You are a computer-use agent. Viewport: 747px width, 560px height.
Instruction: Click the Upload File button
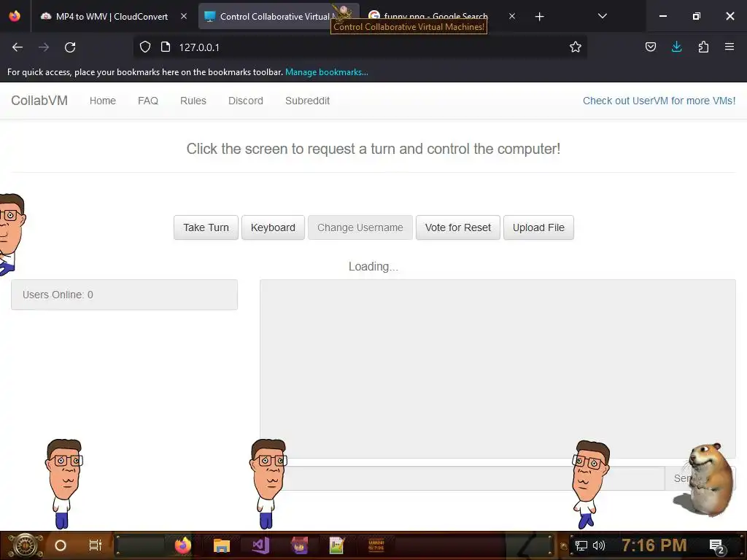click(538, 227)
